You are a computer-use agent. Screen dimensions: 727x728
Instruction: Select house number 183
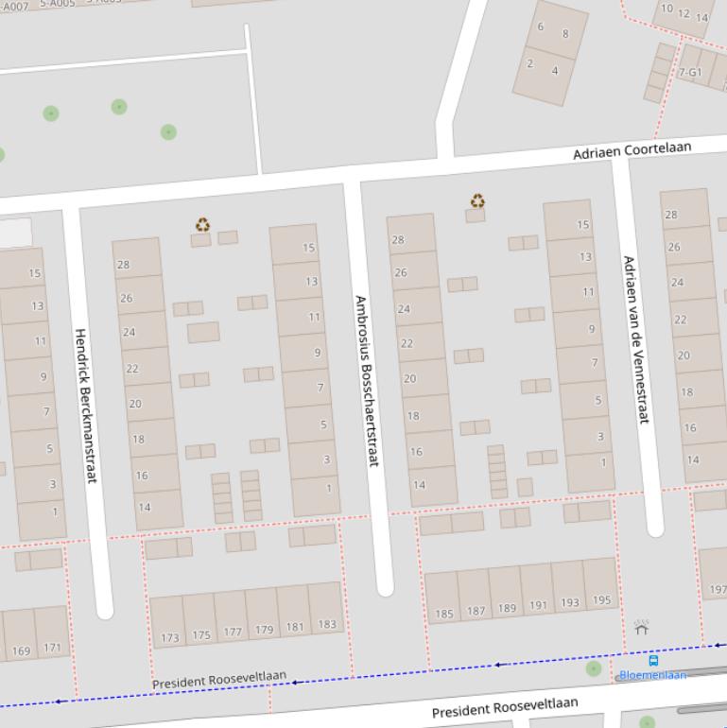pos(327,624)
